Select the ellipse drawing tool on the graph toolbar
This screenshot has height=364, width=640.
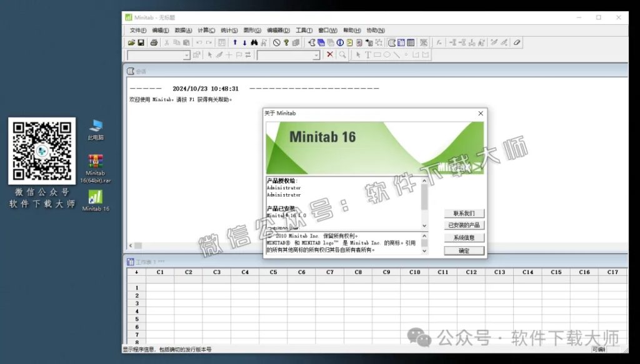tap(386, 55)
